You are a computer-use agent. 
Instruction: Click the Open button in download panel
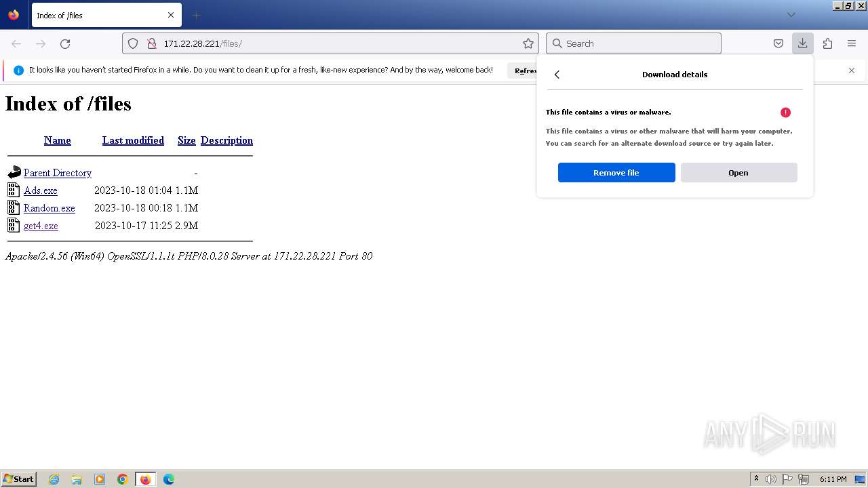coord(738,173)
